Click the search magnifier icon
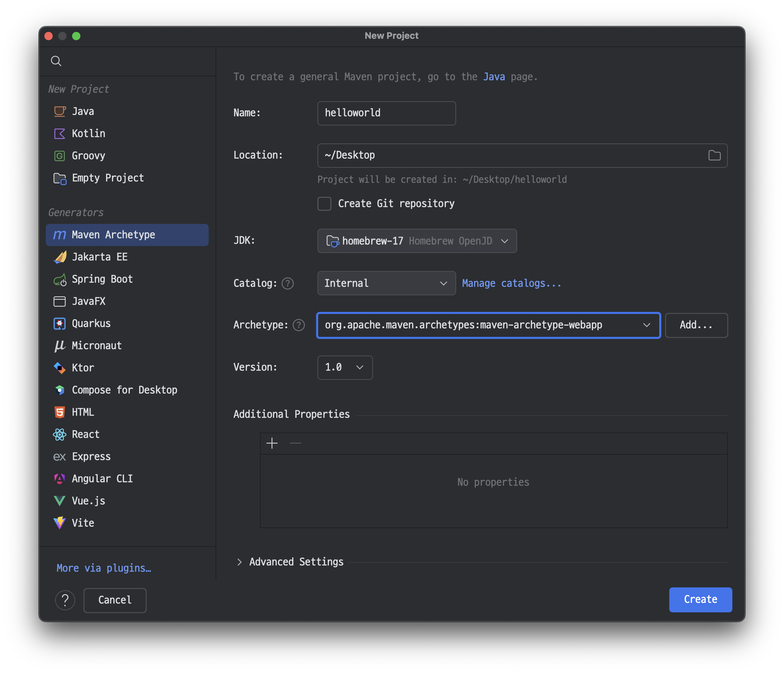The width and height of the screenshot is (784, 673). click(x=56, y=61)
